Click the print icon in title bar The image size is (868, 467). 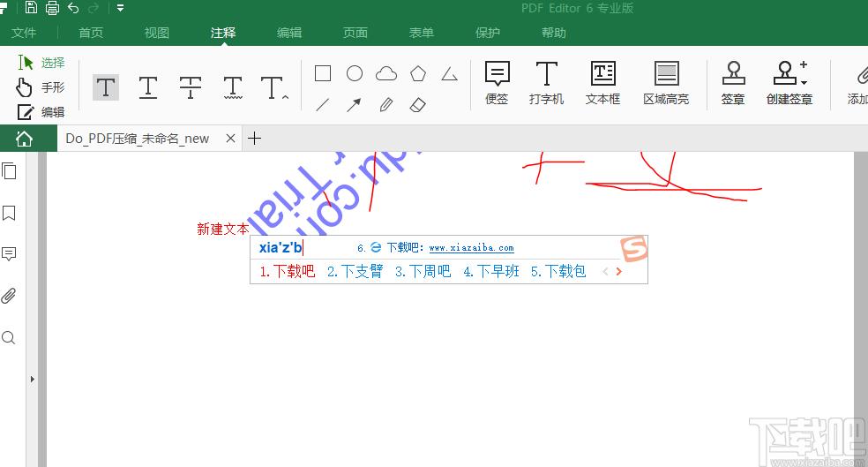[53, 8]
